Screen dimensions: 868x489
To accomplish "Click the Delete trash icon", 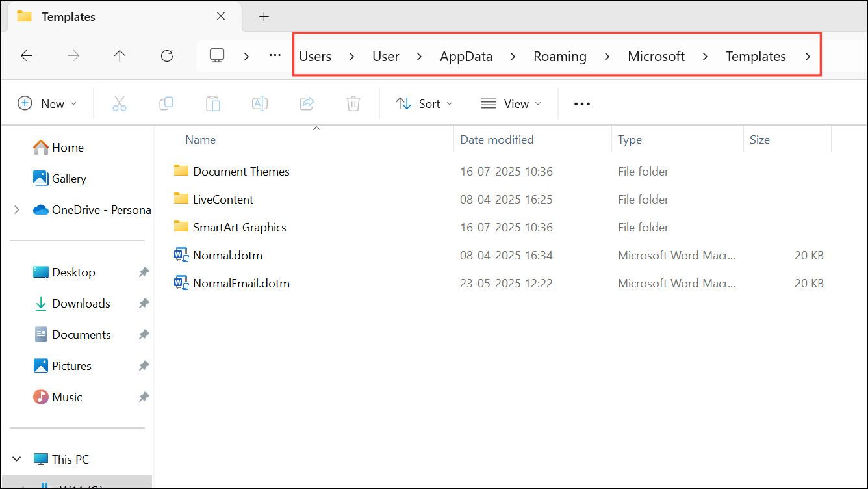I will [x=353, y=103].
